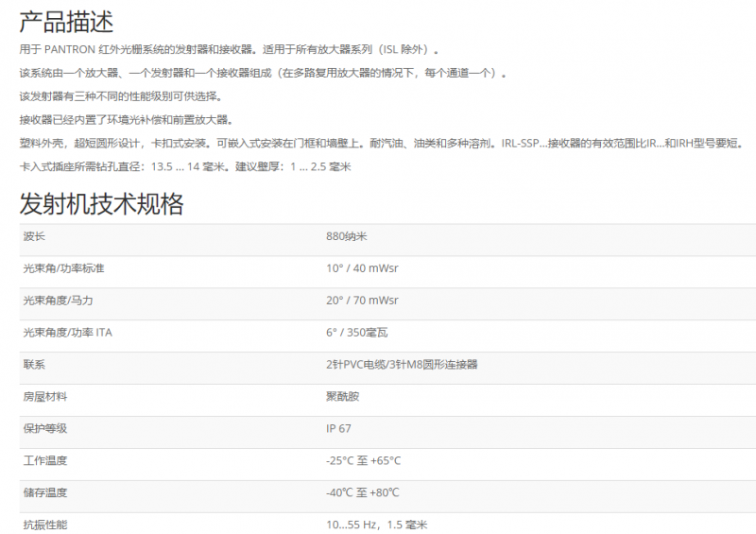The height and width of the screenshot is (534, 756).
Task: Click the 880纳米 wavelength value
Action: [x=347, y=236]
